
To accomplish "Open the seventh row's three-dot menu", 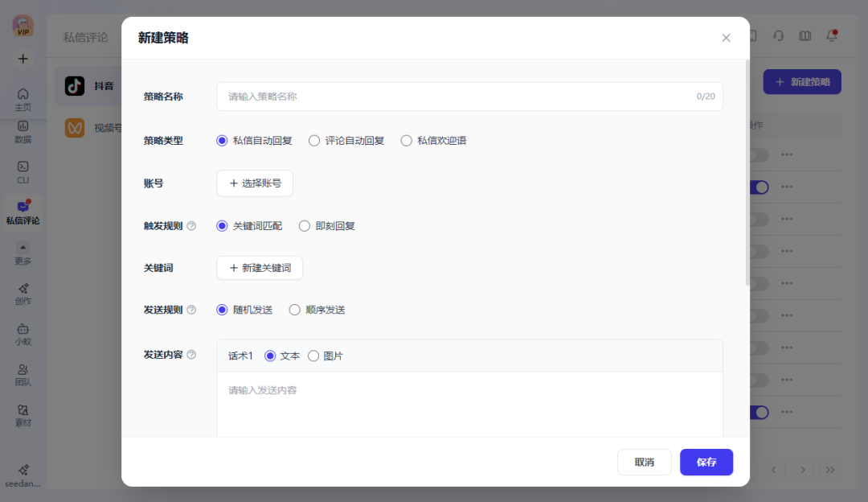I will (787, 348).
